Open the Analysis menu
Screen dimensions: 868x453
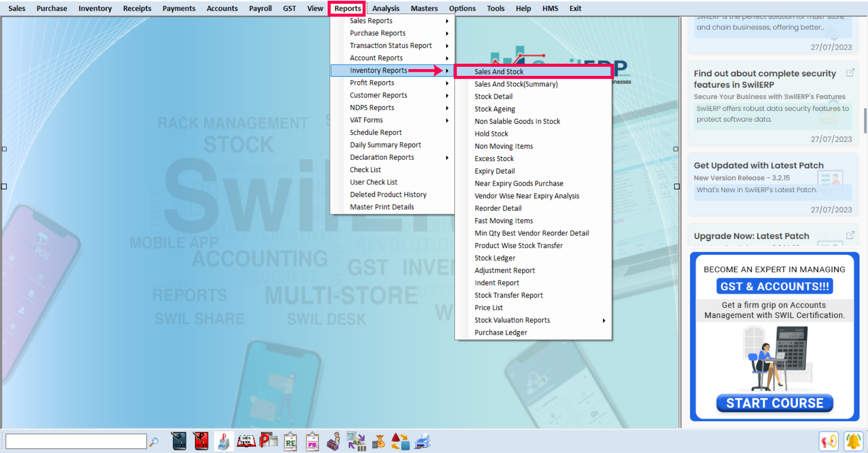coord(386,9)
